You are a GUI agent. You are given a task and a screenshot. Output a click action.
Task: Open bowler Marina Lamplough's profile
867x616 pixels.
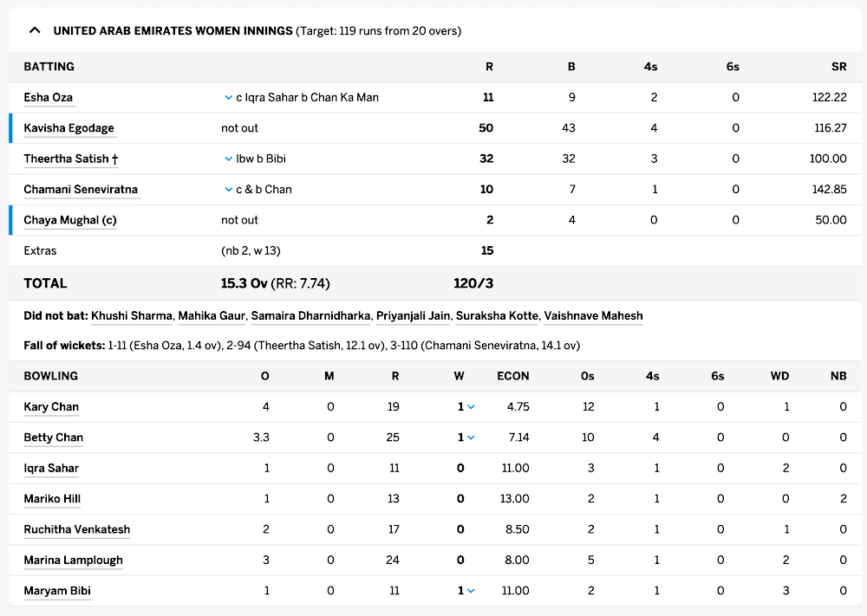tap(73, 561)
